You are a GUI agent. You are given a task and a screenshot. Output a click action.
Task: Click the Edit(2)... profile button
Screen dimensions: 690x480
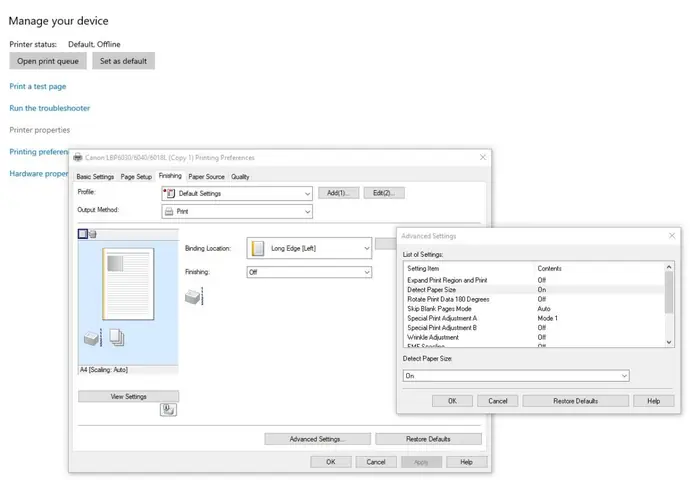tap(384, 193)
